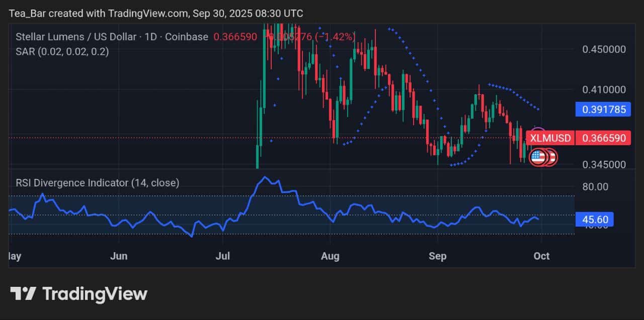Click the blue 0.391785 SAR axis label
This screenshot has width=644, height=320.
click(604, 109)
